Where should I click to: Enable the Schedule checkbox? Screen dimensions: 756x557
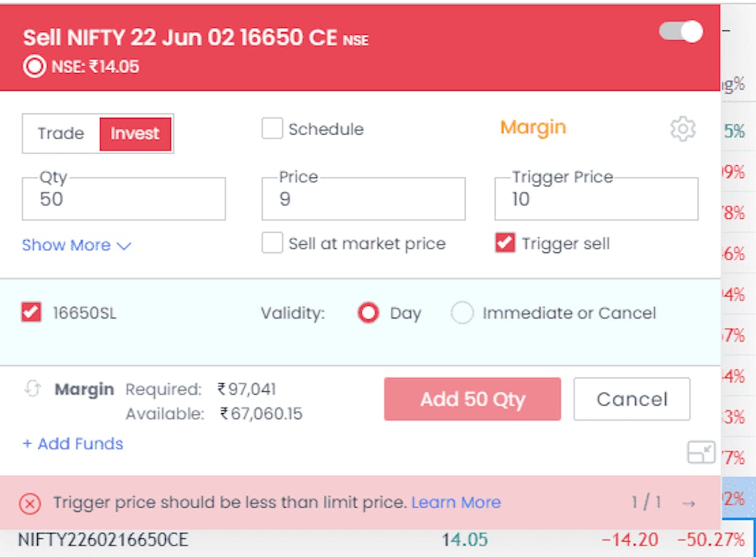(x=272, y=129)
